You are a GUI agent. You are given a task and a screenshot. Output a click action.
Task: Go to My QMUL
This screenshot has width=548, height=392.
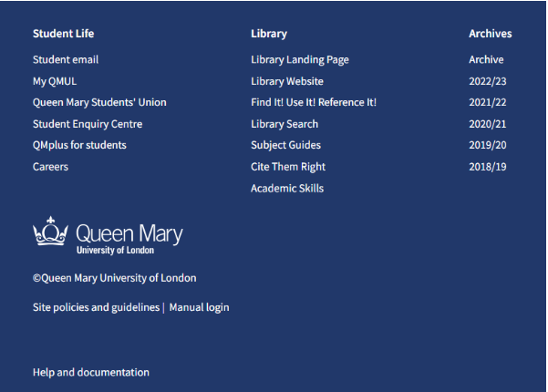pos(55,81)
